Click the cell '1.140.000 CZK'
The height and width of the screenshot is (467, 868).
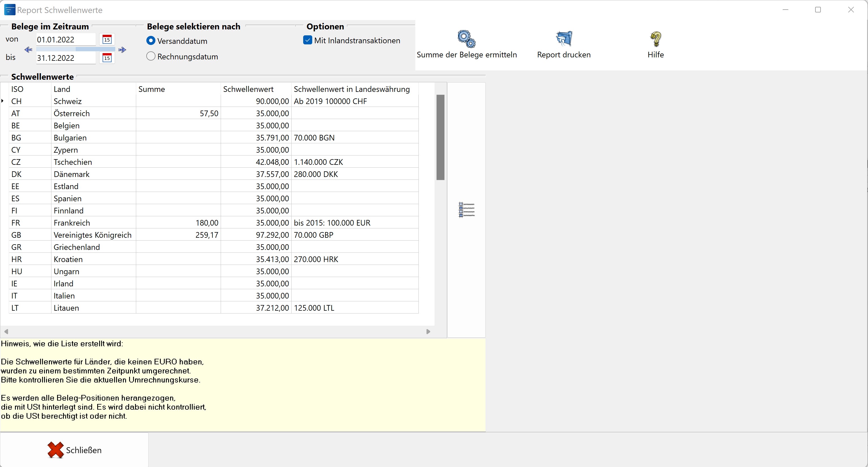pos(355,162)
